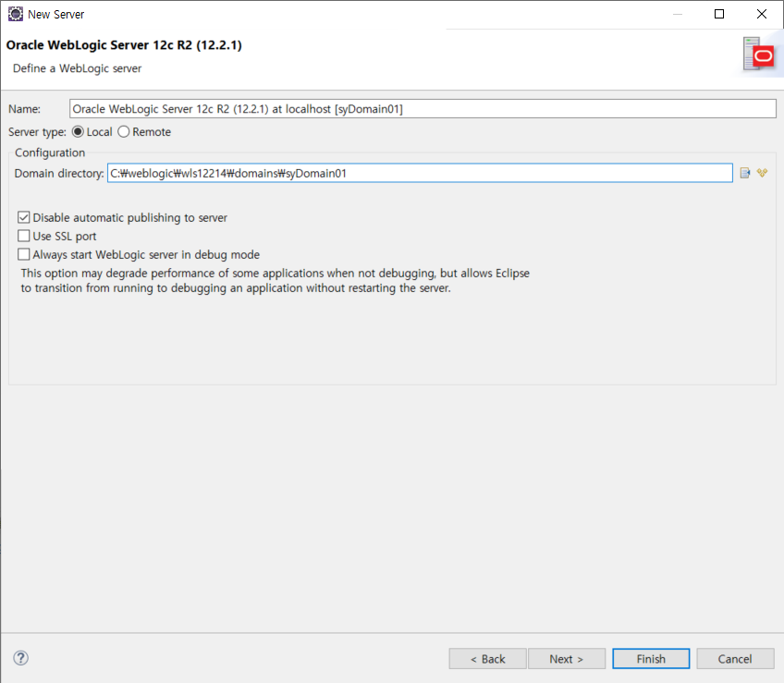
Task: Click the create new domain icon
Action: pyautogui.click(x=762, y=173)
